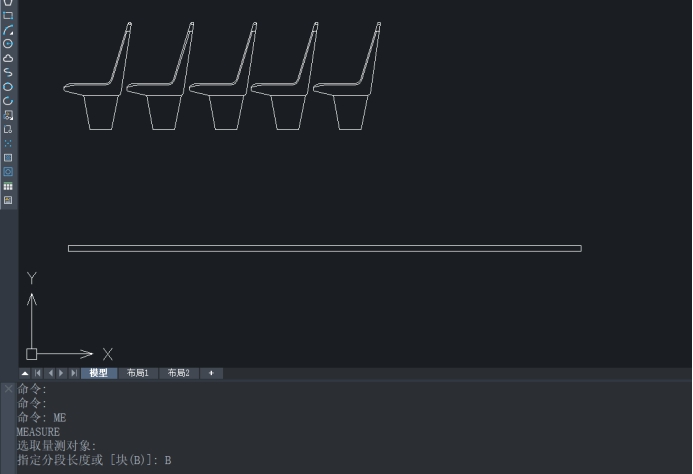693x474 pixels.
Task: Switch to the 模型 tab
Action: pos(98,373)
